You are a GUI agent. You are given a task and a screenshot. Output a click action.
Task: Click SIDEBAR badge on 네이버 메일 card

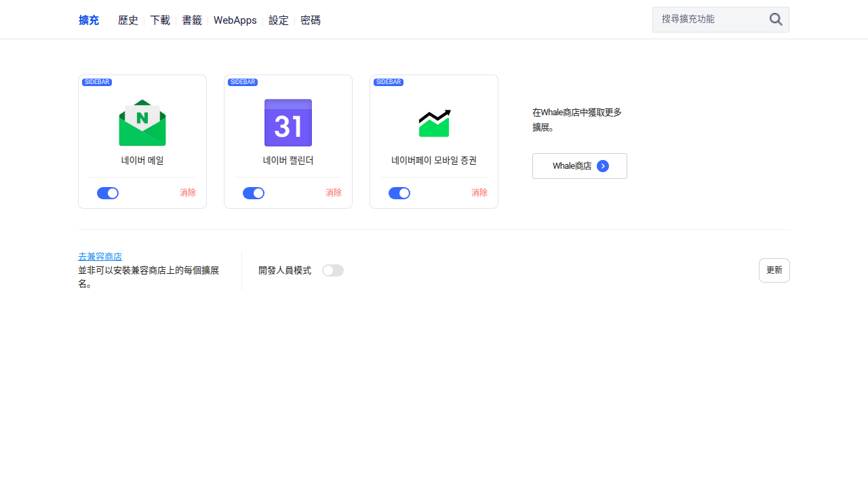[x=97, y=82]
